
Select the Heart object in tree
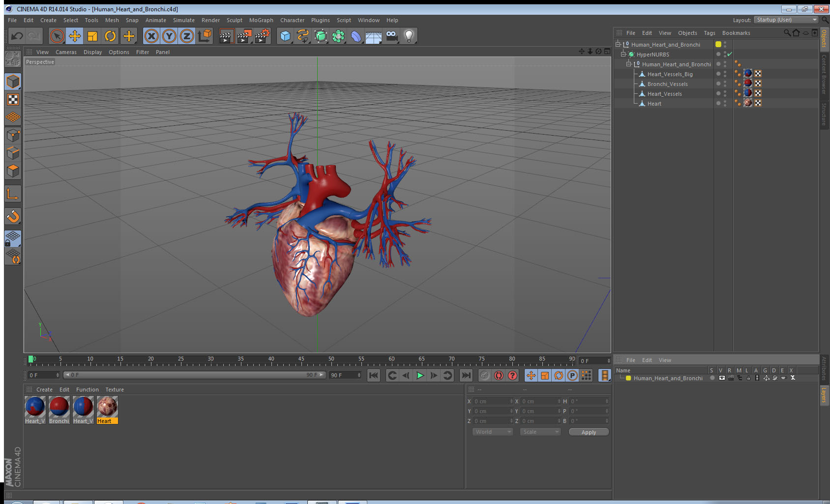(x=654, y=104)
